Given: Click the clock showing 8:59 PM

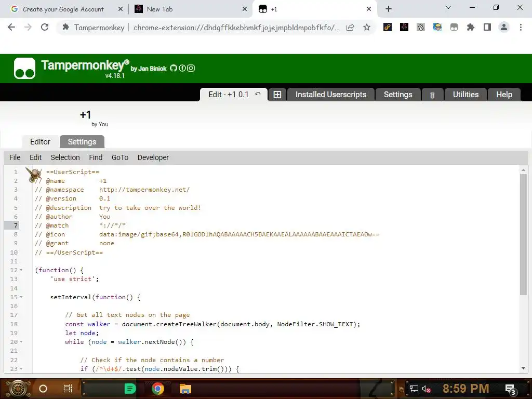Looking at the screenshot, I should [x=465, y=389].
